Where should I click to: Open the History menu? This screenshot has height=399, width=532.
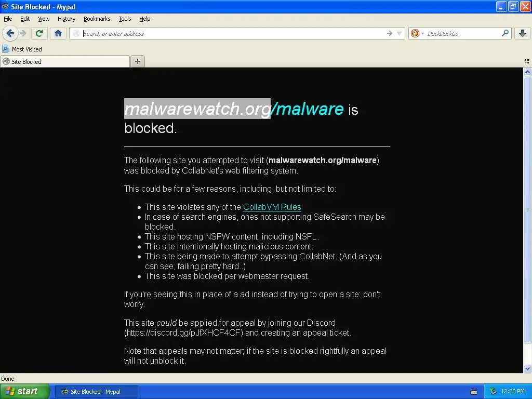(x=66, y=19)
